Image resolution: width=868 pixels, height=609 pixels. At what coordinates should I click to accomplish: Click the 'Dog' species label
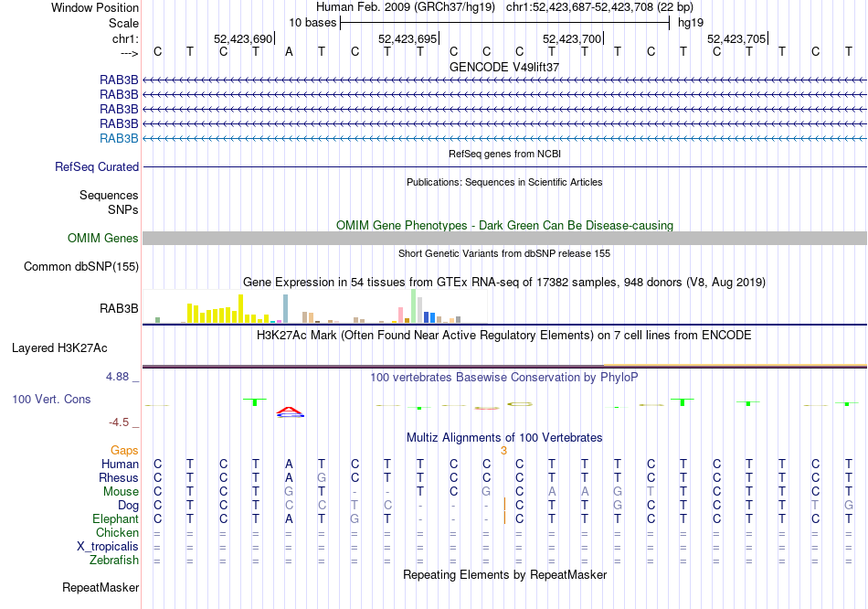129,506
